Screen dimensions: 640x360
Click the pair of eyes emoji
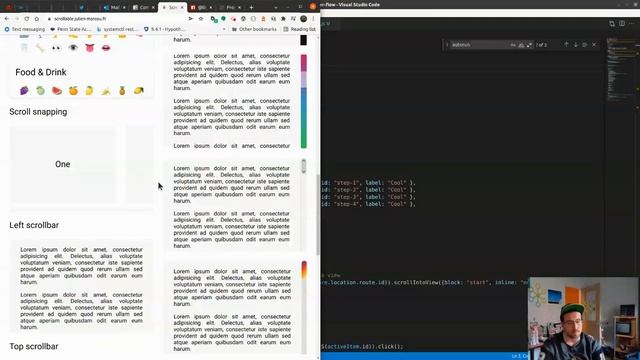[56, 48]
